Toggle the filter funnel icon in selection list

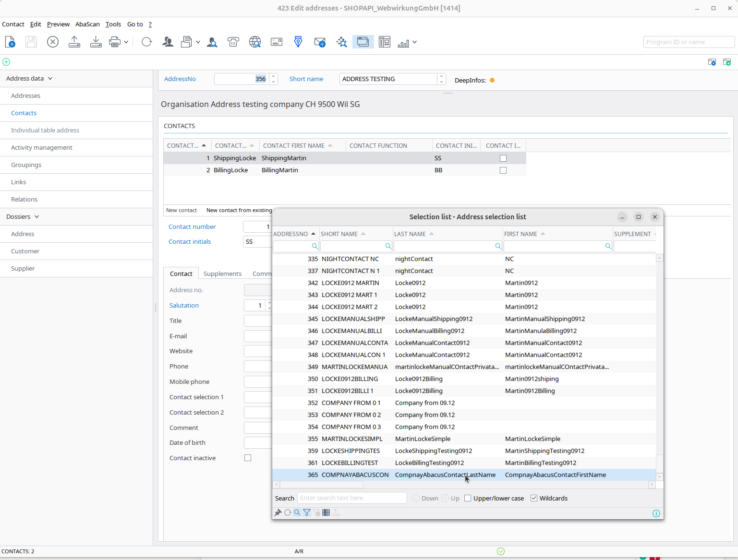click(x=307, y=512)
